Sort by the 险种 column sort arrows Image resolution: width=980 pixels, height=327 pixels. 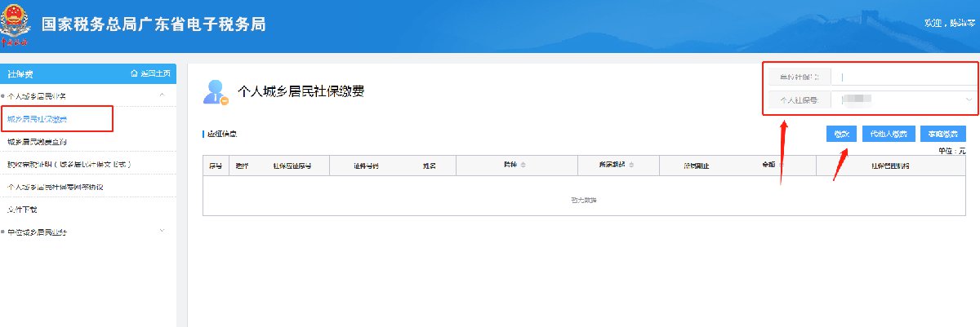click(523, 166)
